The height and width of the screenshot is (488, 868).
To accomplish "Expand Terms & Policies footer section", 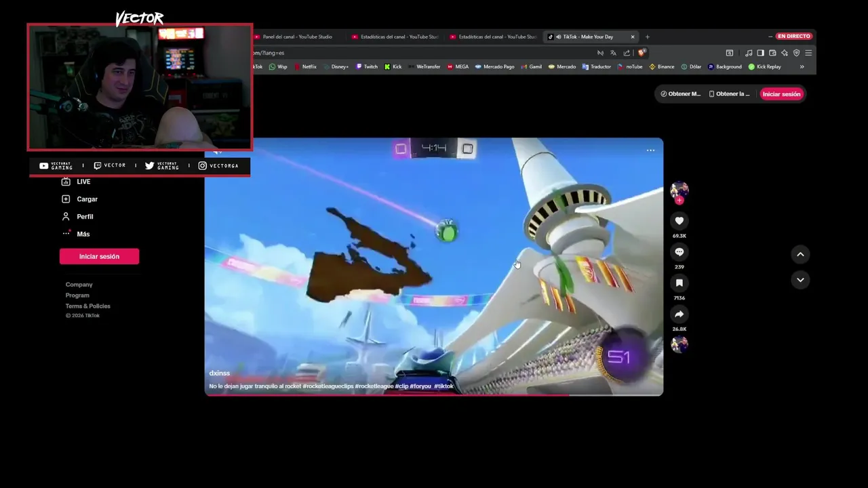I will point(87,306).
